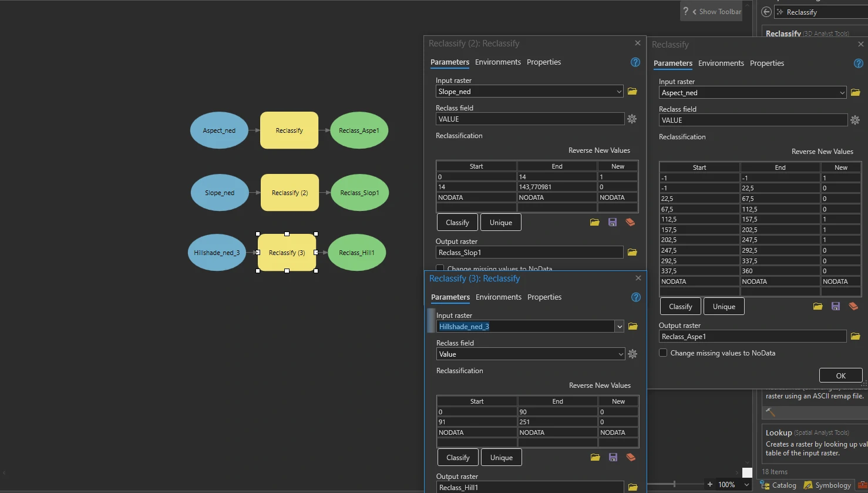Click OK in the Aspect_ned Reclassify dialog
The image size is (868, 493).
pos(840,375)
